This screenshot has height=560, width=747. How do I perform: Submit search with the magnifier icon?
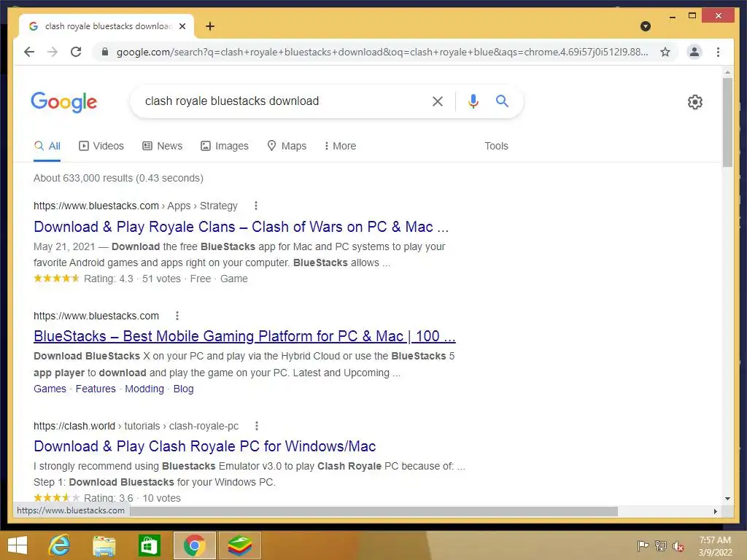click(x=502, y=101)
